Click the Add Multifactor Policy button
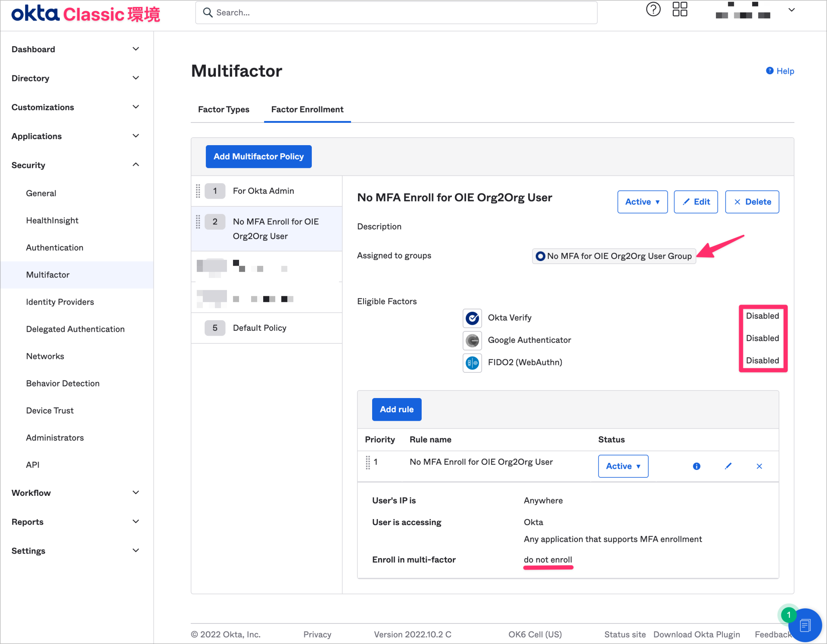 (x=258, y=156)
